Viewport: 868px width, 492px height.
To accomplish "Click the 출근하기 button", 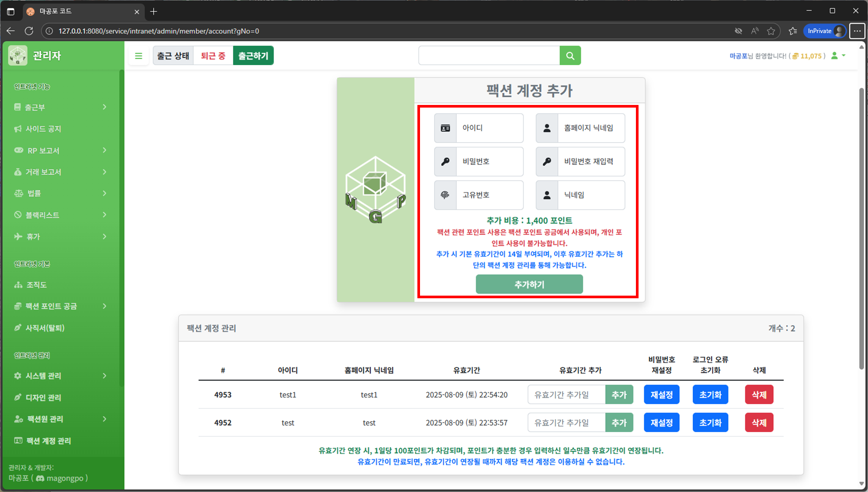I will (x=253, y=56).
